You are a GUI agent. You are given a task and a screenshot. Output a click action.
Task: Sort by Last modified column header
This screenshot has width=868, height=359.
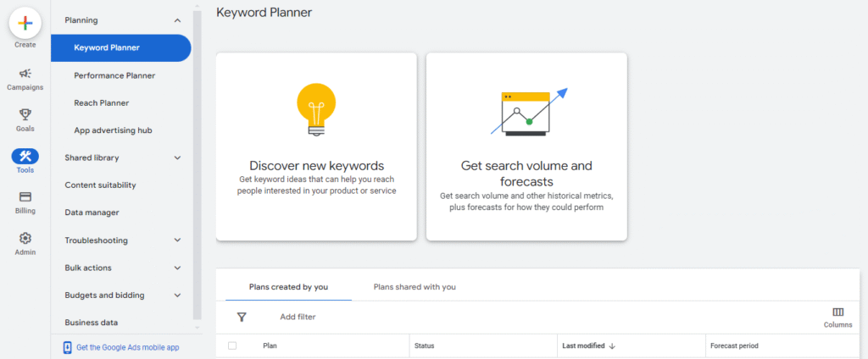click(x=583, y=345)
